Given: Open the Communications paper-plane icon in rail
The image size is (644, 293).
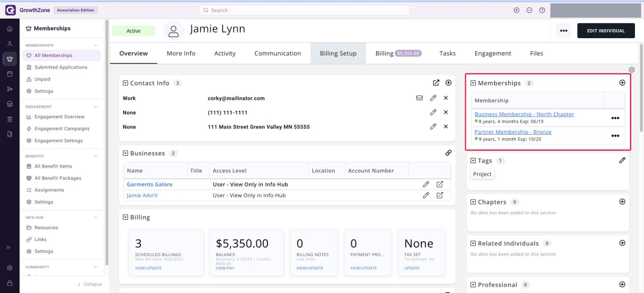Looking at the screenshot, I should click(10, 89).
